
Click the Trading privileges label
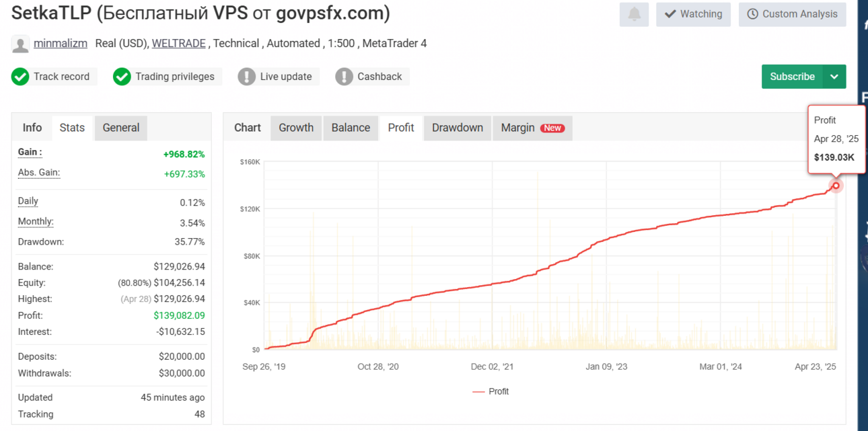175,77
